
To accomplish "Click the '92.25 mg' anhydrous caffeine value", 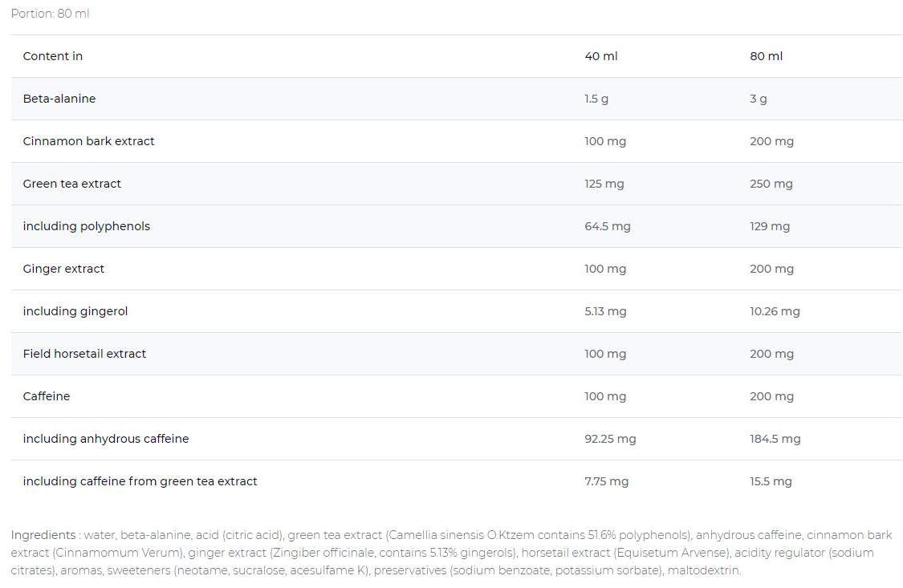I will 611,439.
